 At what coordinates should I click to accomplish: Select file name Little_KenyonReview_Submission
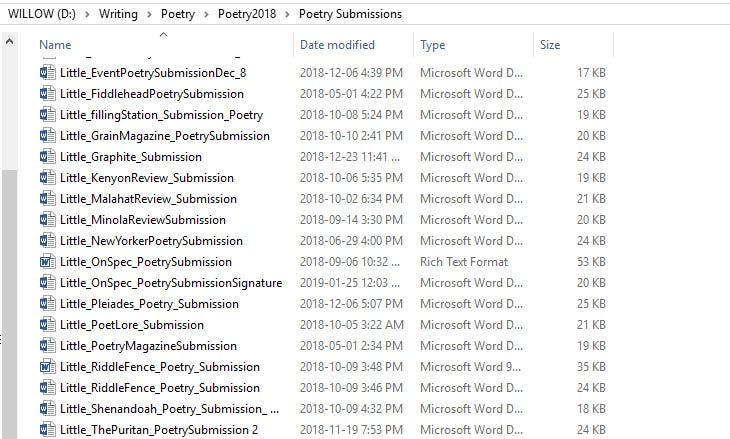147,178
